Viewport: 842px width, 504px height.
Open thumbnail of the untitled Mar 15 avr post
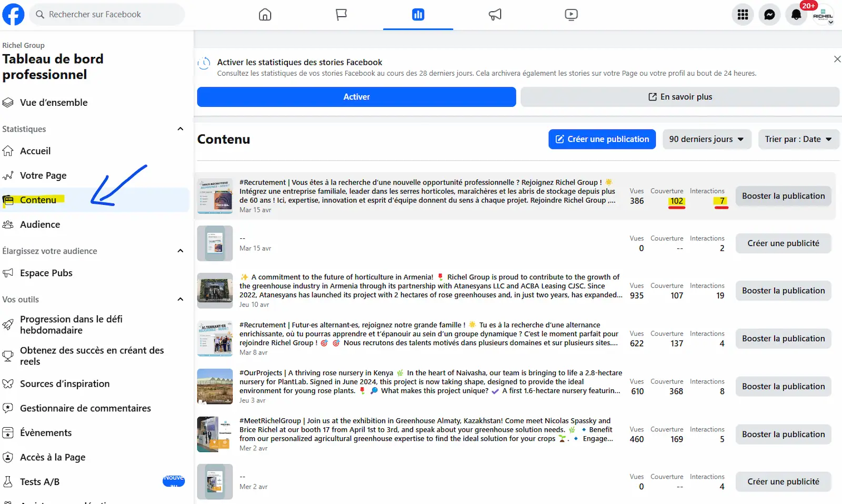pos(215,244)
